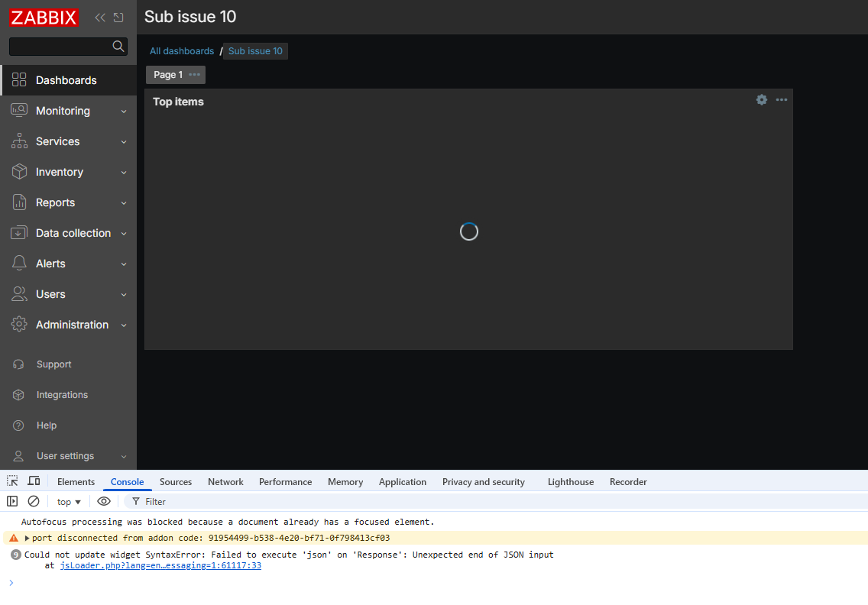The width and height of the screenshot is (868, 605).
Task: Click the Zabbix logo
Action: point(44,17)
